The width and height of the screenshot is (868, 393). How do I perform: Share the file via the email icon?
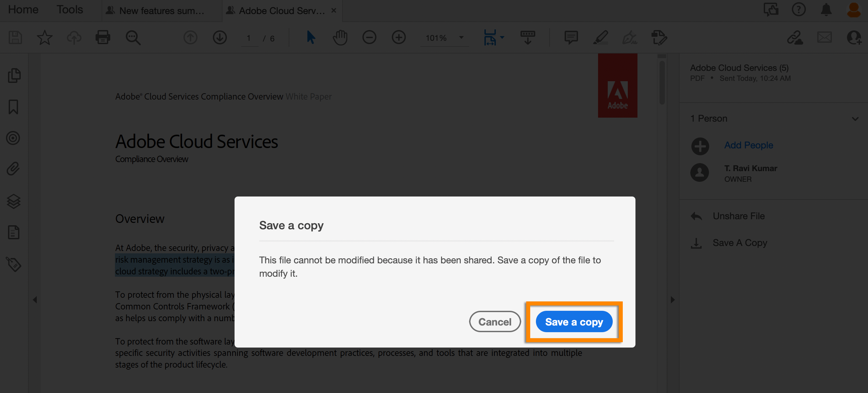click(825, 37)
